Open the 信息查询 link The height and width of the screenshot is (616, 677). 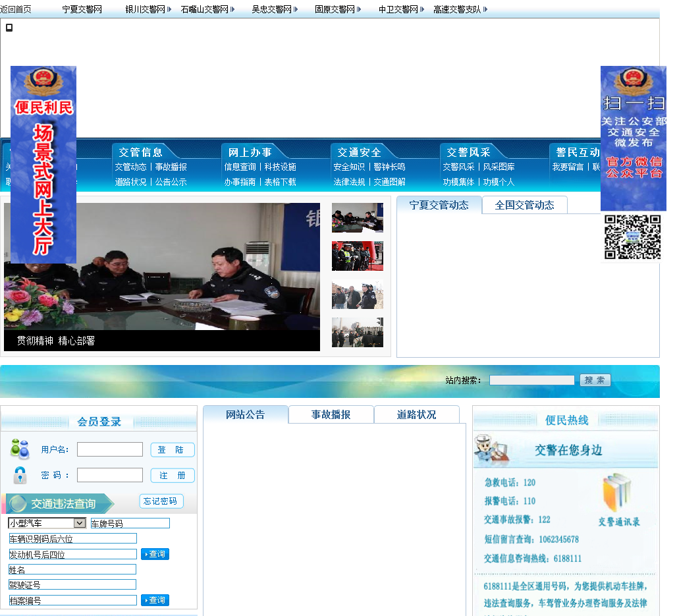point(240,167)
